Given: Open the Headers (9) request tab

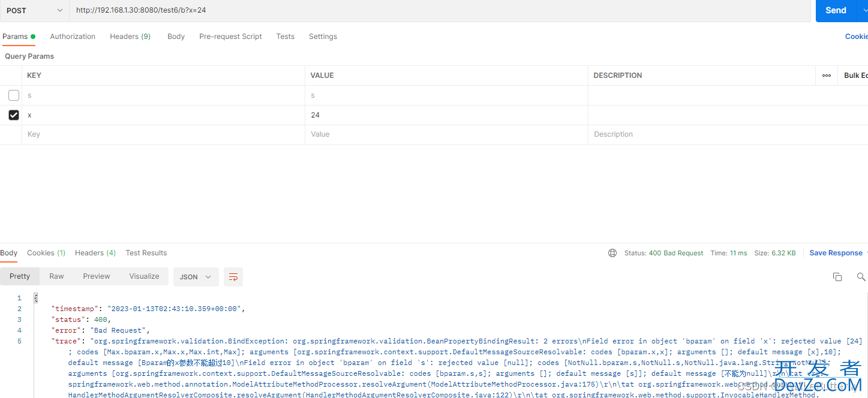Looking at the screenshot, I should pos(130,37).
